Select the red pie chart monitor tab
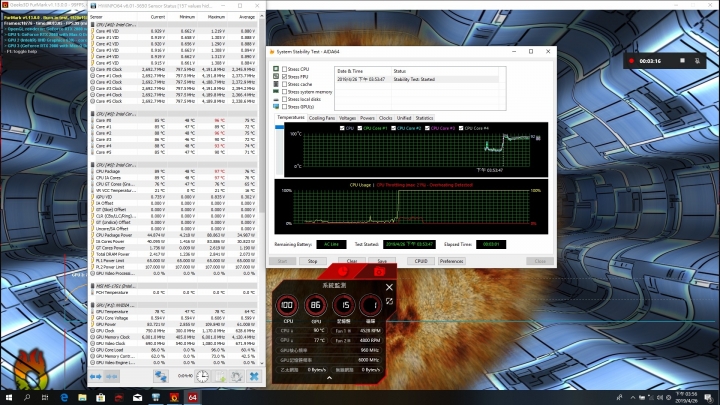720x405 pixels. (343, 271)
